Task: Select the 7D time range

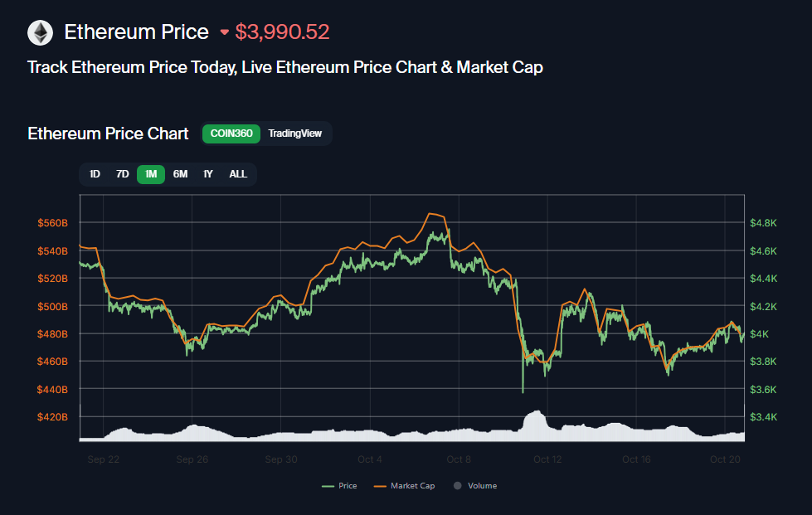Action: [x=122, y=174]
